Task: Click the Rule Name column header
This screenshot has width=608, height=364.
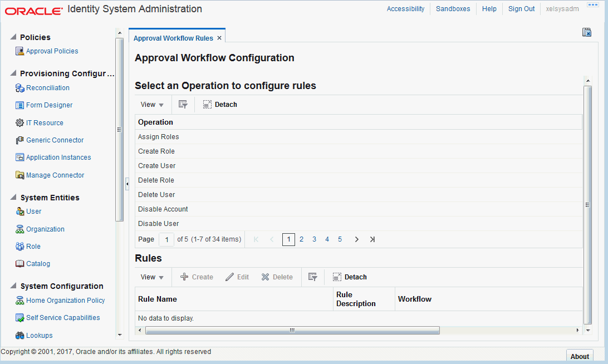Action: pos(234,299)
